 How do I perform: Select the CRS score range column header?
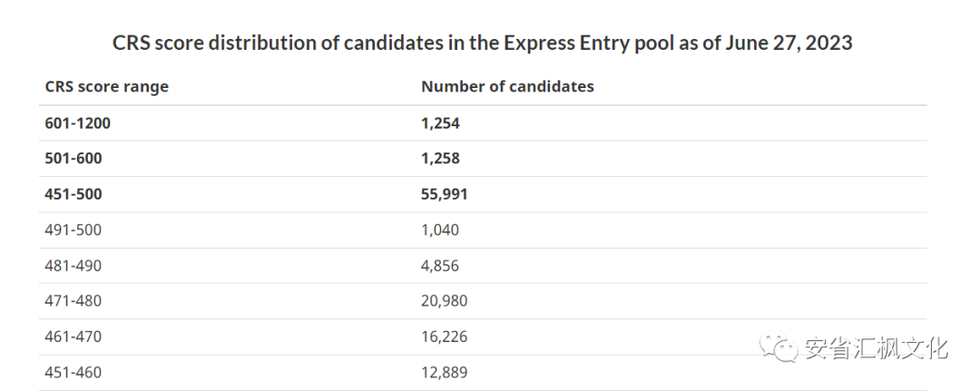pyautogui.click(x=107, y=86)
